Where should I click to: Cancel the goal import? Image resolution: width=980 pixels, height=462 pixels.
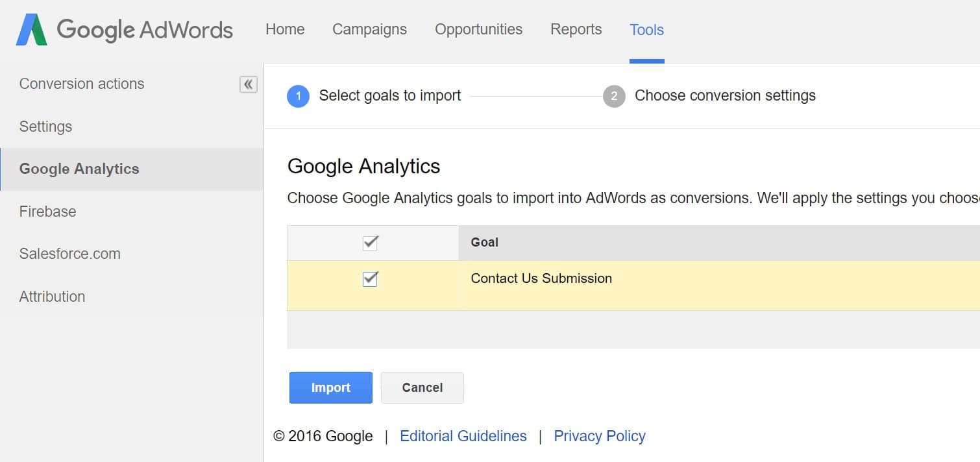pos(422,387)
